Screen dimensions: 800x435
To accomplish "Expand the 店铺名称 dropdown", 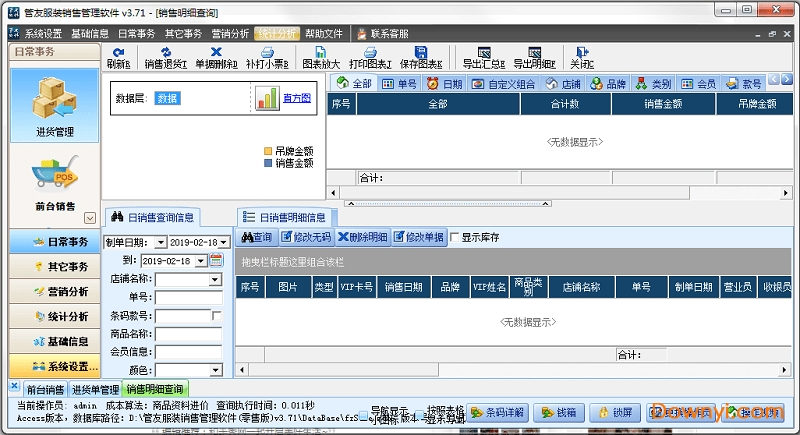I will (215, 279).
